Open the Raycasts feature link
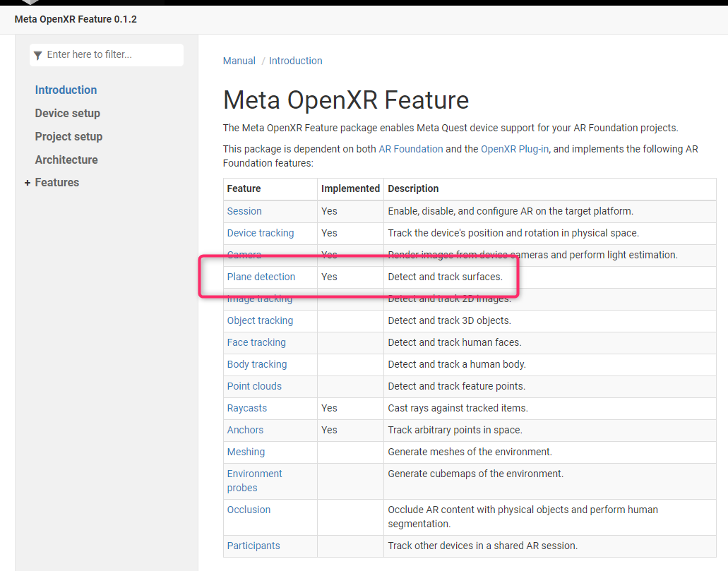The width and height of the screenshot is (728, 571). 247,408
